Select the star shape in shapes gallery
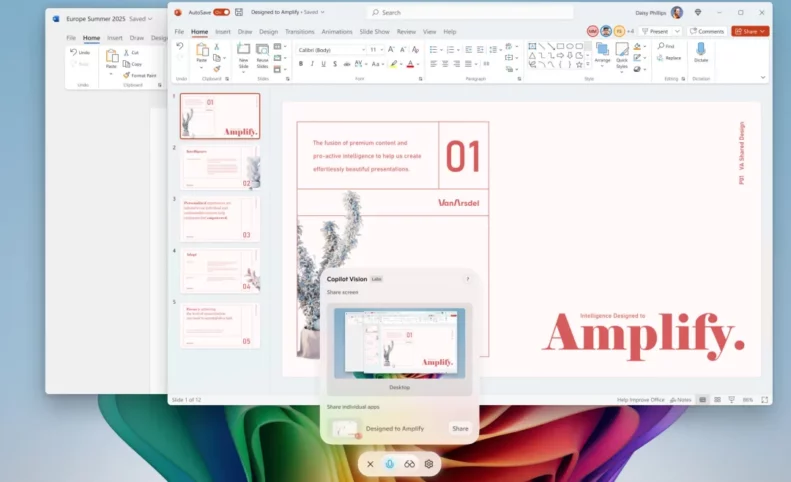The image size is (791, 482). (579, 65)
